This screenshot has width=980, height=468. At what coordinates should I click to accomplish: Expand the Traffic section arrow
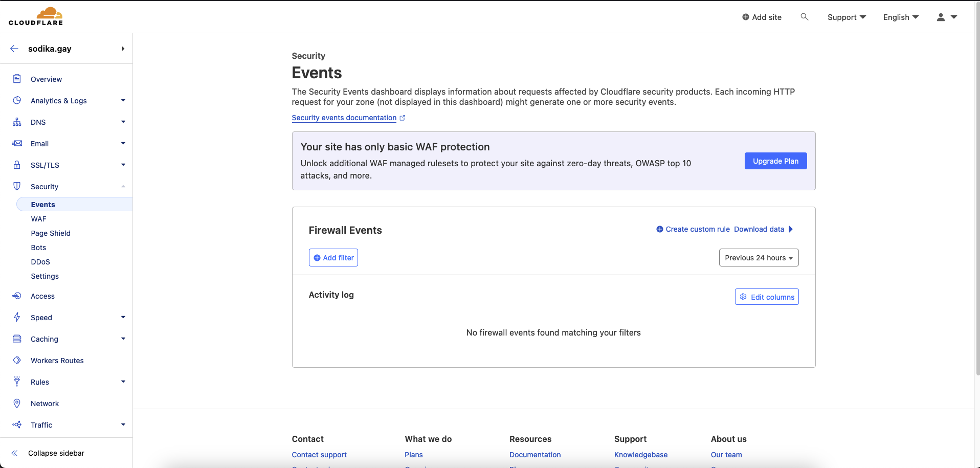coord(123,425)
